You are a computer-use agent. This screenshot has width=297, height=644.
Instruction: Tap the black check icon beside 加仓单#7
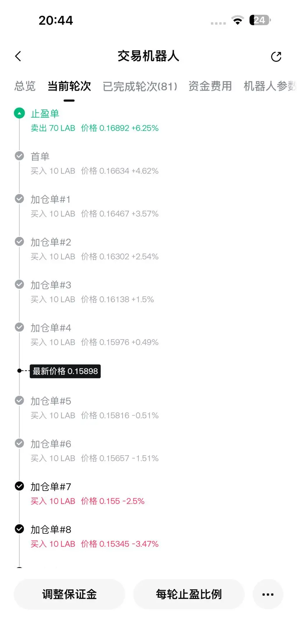click(x=19, y=486)
